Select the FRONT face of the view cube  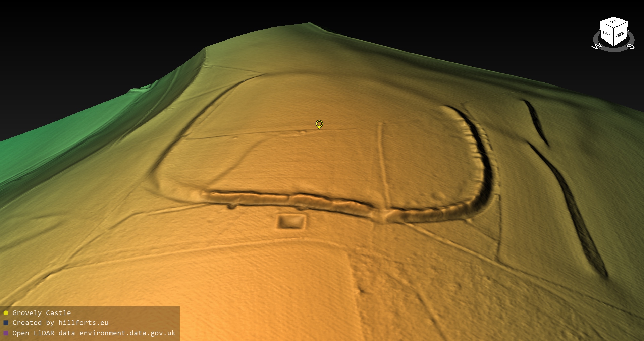pos(621,34)
